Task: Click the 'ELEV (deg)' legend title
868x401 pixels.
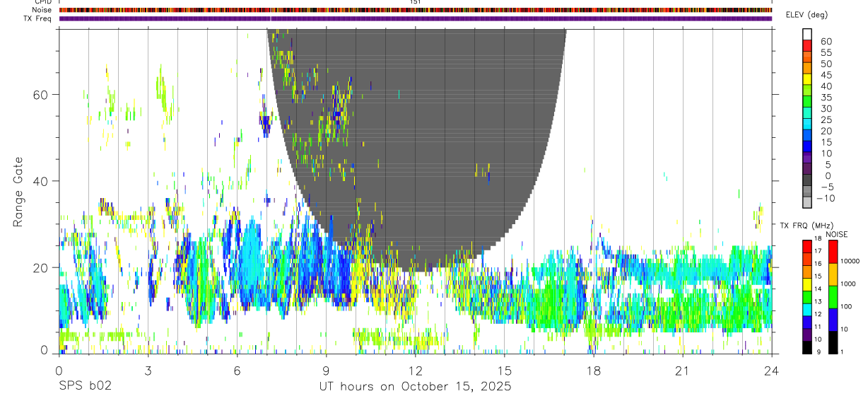Action: click(x=807, y=14)
